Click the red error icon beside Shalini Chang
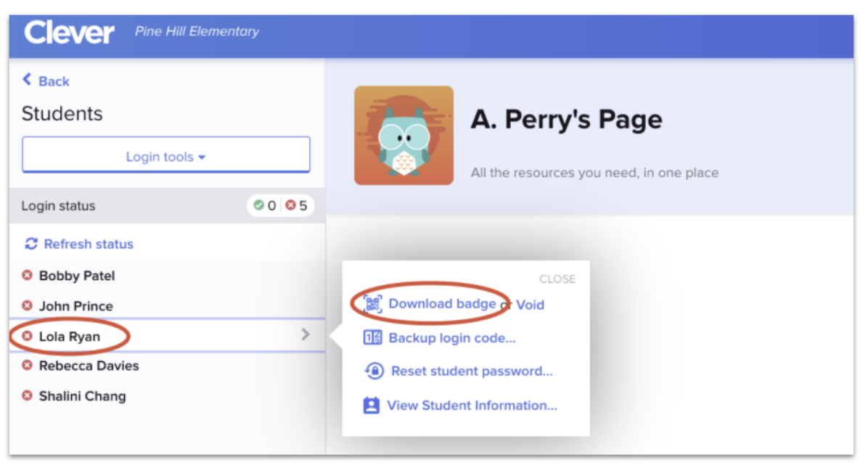 tap(29, 396)
